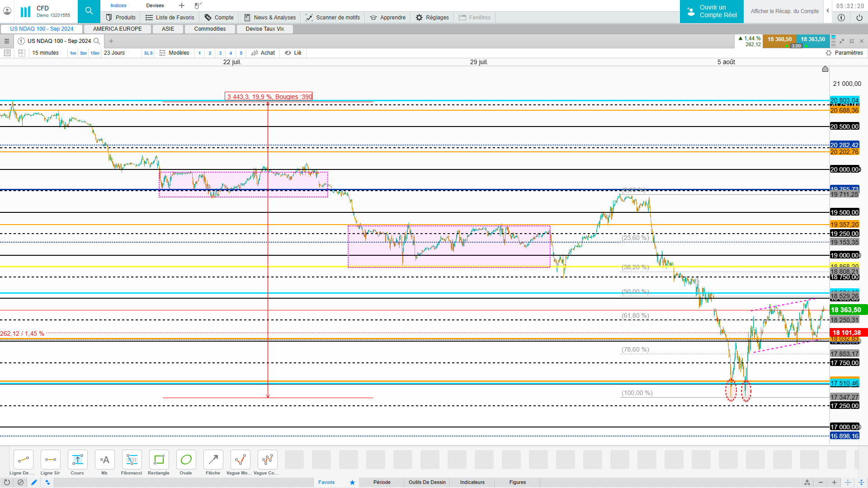The height and width of the screenshot is (488, 868).
Task: Click the 18 363,50 buy price box
Action: click(813, 39)
